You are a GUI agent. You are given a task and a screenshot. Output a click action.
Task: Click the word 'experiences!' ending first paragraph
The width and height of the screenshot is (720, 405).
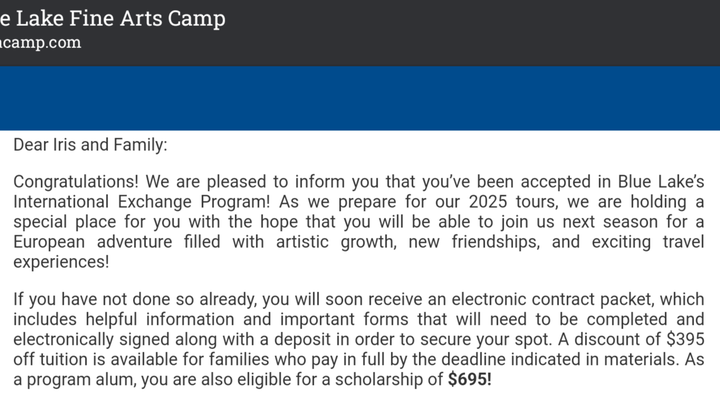[x=62, y=262]
